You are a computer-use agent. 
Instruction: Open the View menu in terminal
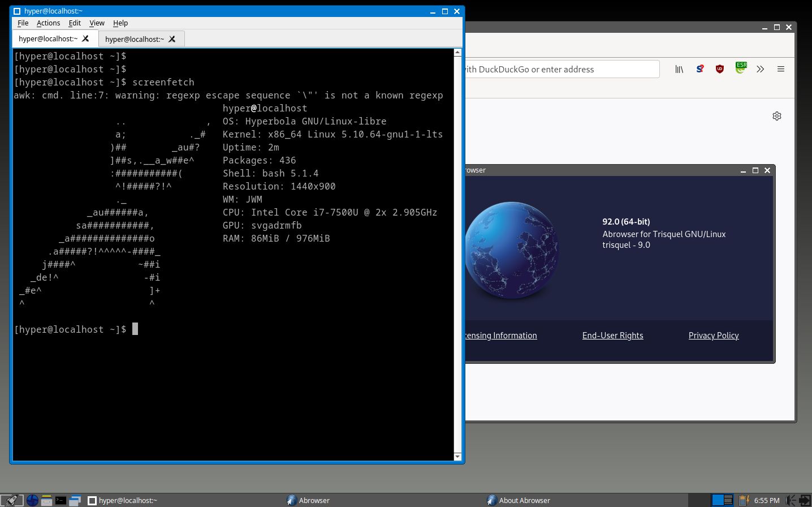click(97, 23)
